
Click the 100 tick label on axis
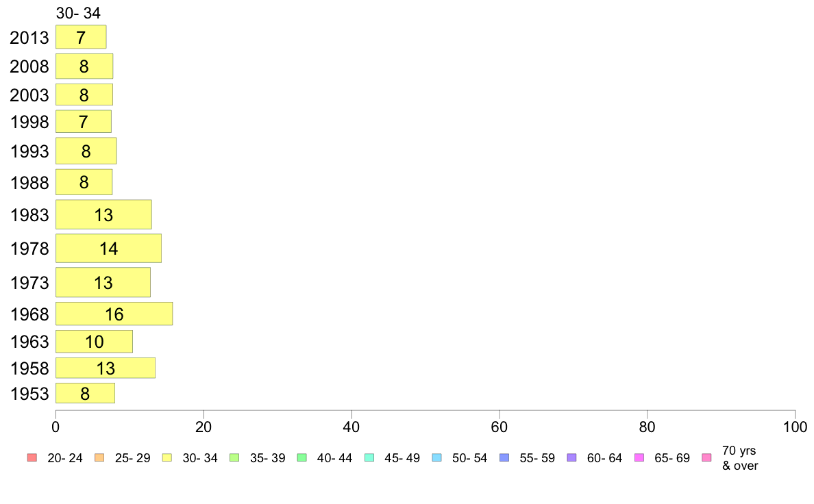pyautogui.click(x=795, y=427)
